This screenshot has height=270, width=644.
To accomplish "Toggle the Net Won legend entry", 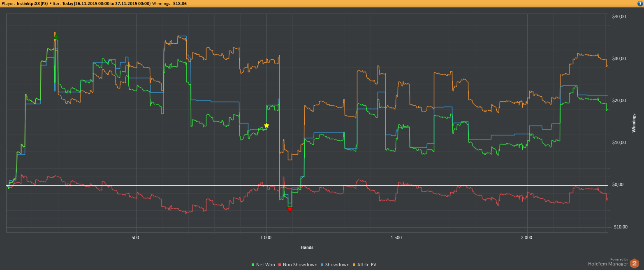I will click(263, 265).
